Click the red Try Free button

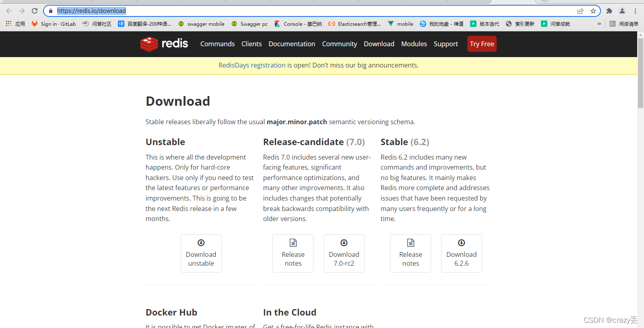(482, 44)
